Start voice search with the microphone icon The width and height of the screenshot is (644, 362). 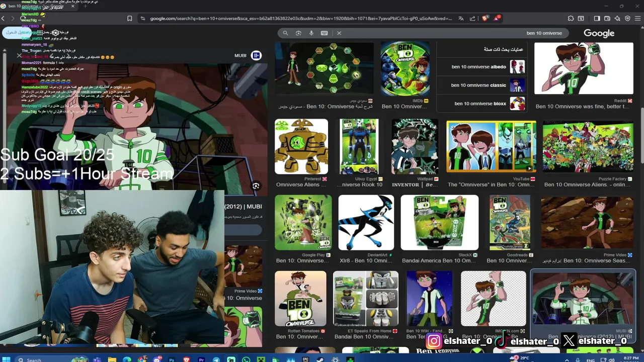[x=311, y=33]
